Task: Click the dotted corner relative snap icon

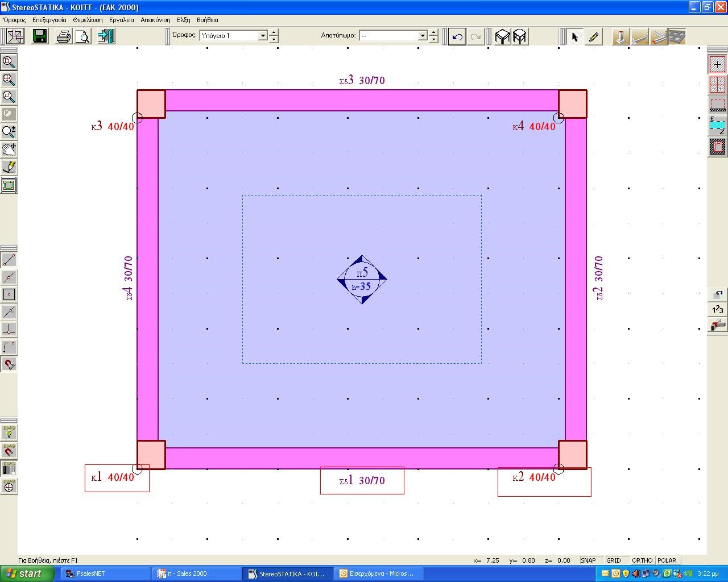Action: tap(9, 347)
